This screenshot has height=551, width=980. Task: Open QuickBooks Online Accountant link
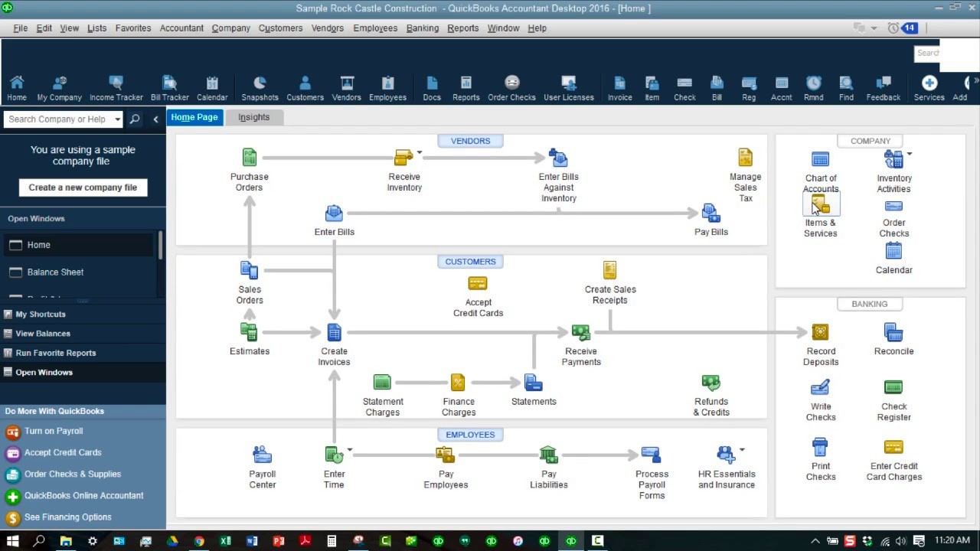point(83,495)
